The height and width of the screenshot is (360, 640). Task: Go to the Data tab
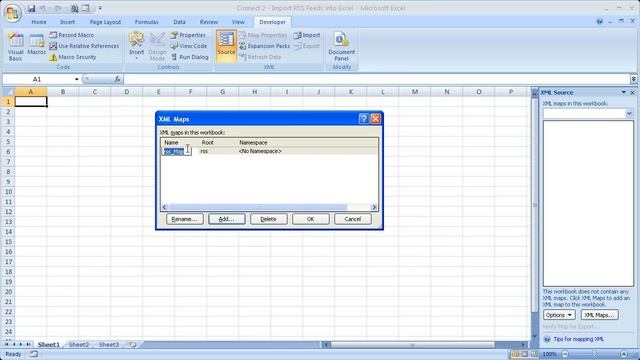coord(179,22)
